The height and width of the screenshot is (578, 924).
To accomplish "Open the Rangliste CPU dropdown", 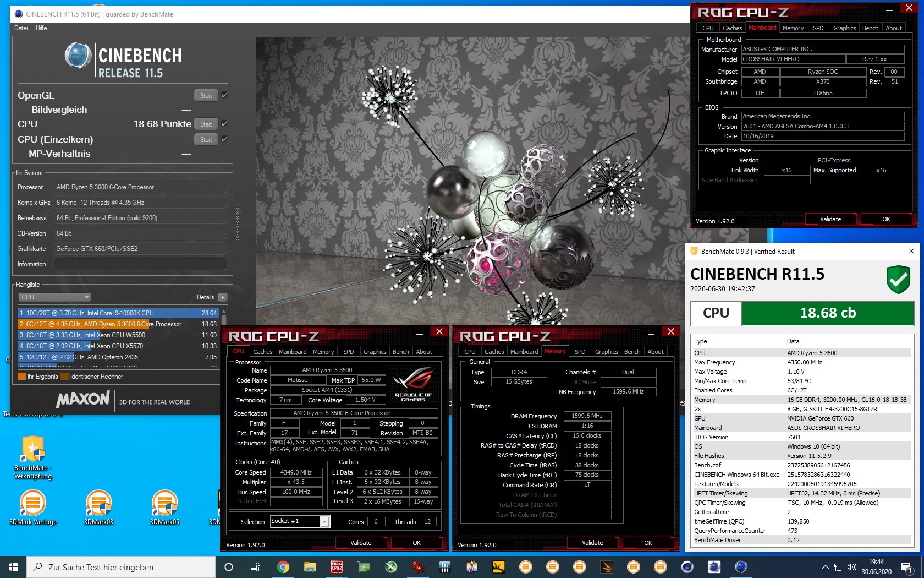I will (54, 297).
